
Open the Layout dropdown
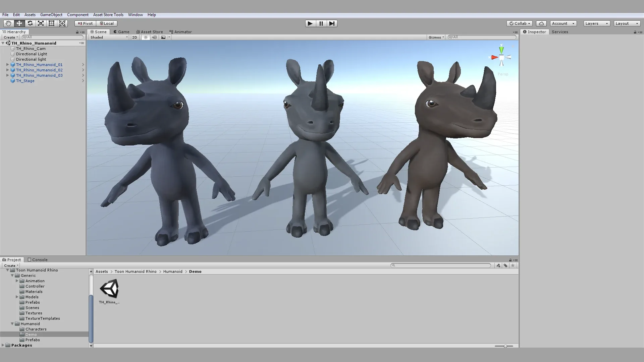(627, 23)
